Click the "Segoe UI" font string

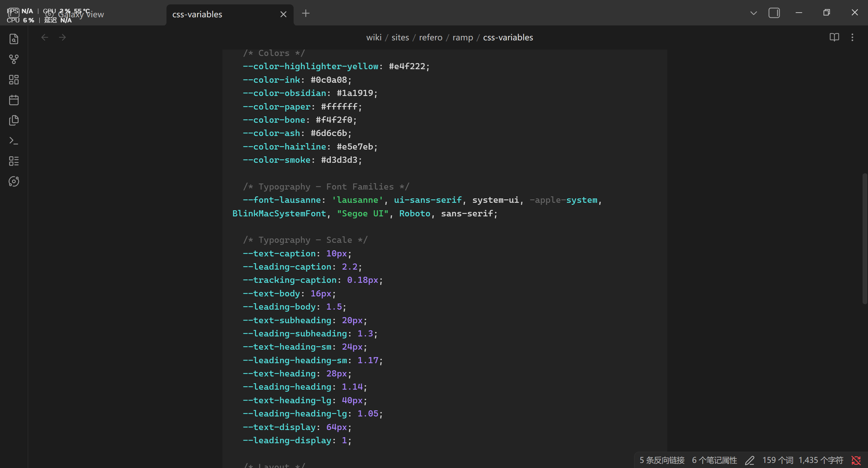[x=362, y=214]
